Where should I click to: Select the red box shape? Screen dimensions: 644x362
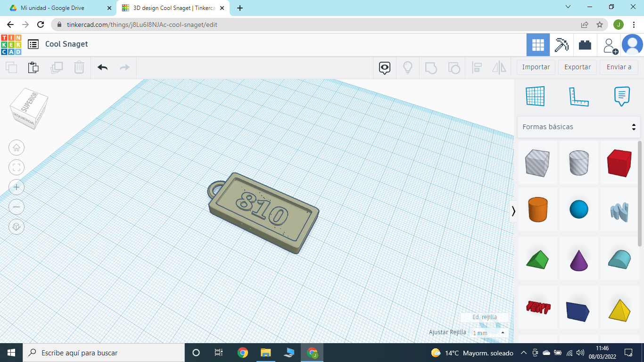(x=619, y=163)
